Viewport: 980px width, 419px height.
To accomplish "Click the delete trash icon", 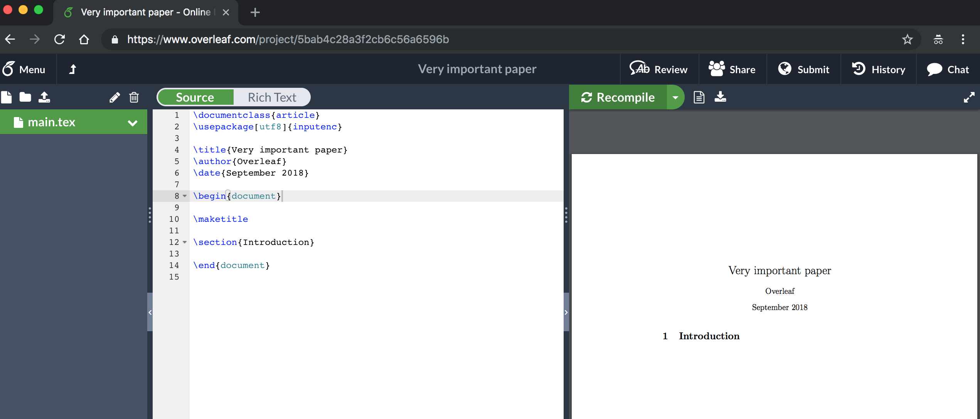I will 134,97.
